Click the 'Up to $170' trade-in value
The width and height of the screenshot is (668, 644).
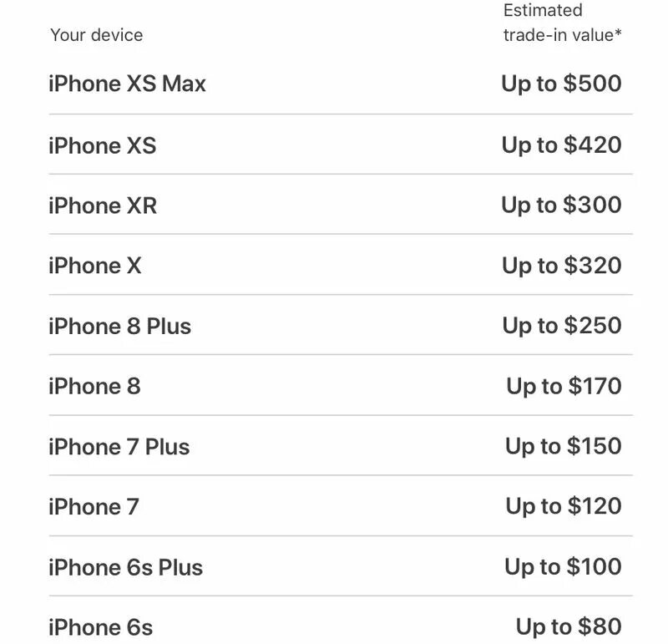[564, 386]
